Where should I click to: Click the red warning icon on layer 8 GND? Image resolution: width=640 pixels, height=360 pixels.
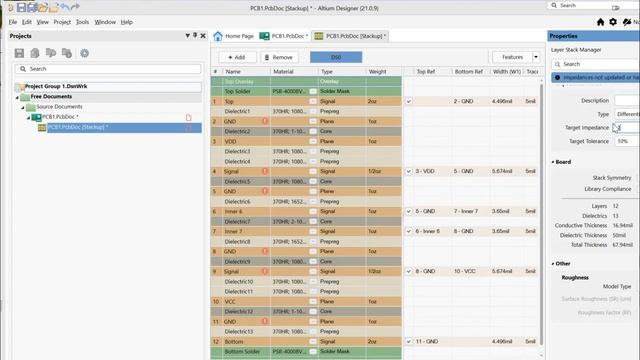pyautogui.click(x=264, y=251)
